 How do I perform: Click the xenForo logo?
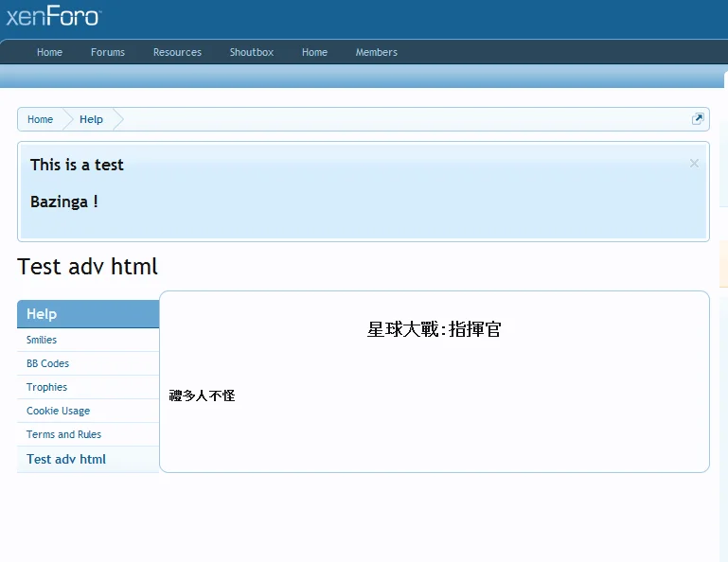[53, 17]
